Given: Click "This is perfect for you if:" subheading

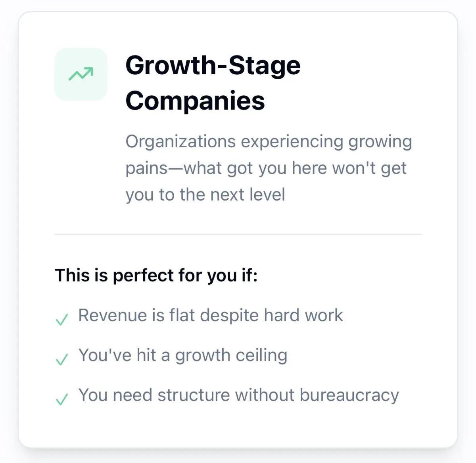Looking at the screenshot, I should pyautogui.click(x=156, y=275).
